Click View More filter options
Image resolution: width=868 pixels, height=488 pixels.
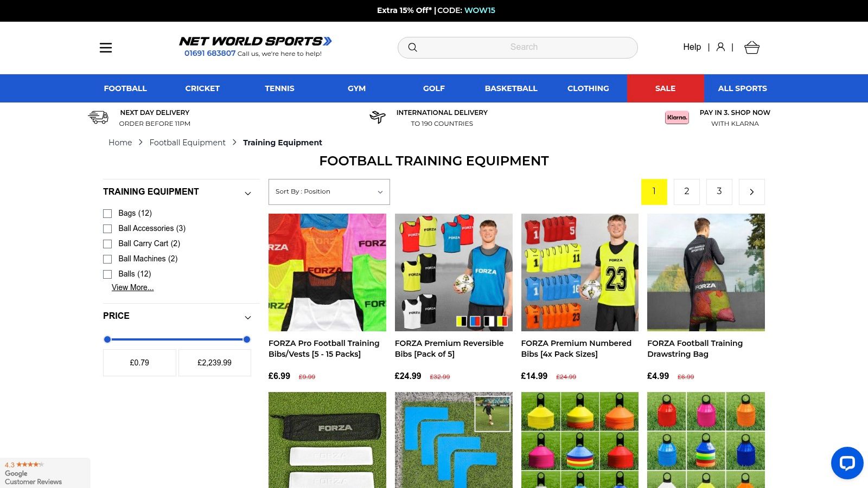pyautogui.click(x=132, y=287)
